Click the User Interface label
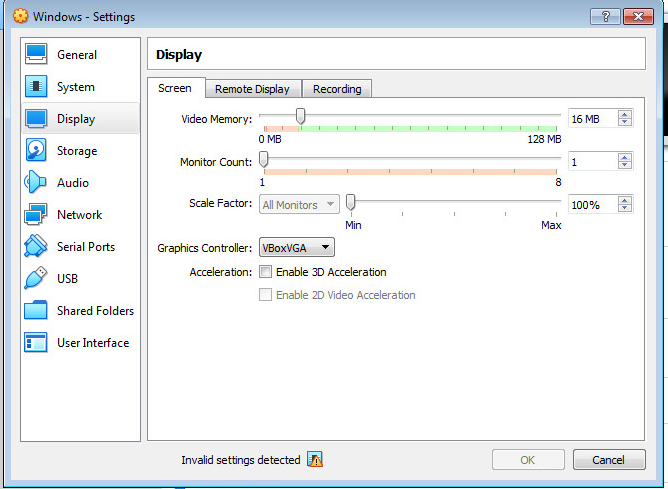This screenshot has width=668, height=489. point(93,343)
